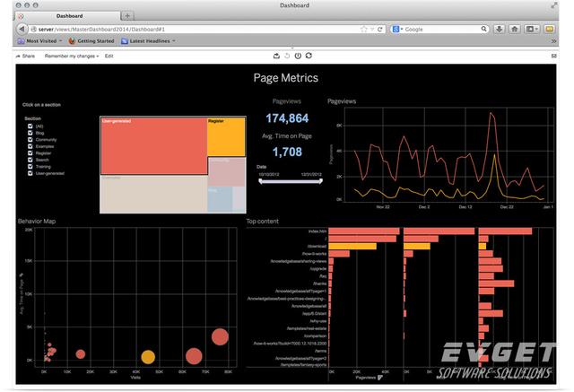The image size is (574, 392).
Task: Select the User-generated treemap tile
Action: click(153, 146)
